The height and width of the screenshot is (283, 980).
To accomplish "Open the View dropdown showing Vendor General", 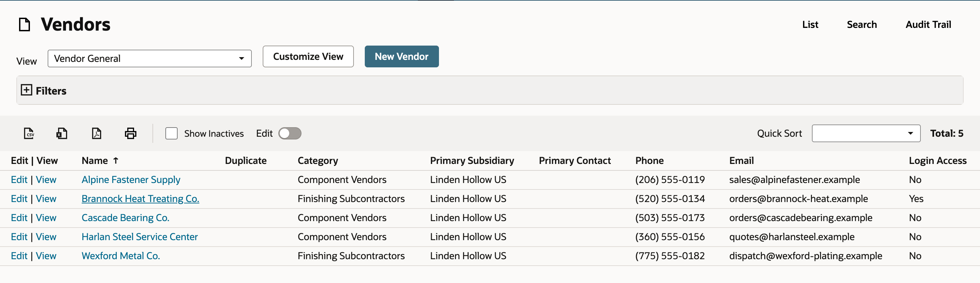I will (x=149, y=59).
